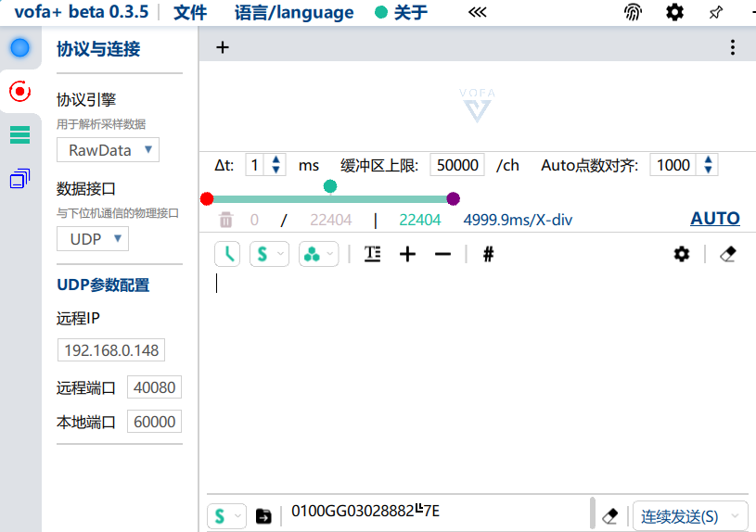Open the stacked windows sidebar icon

coord(19,178)
